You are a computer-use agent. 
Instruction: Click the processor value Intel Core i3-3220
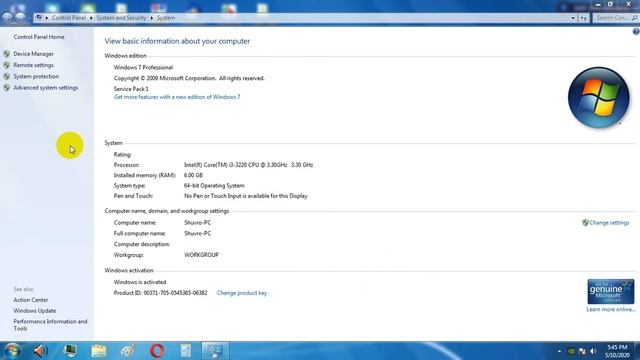pos(249,165)
